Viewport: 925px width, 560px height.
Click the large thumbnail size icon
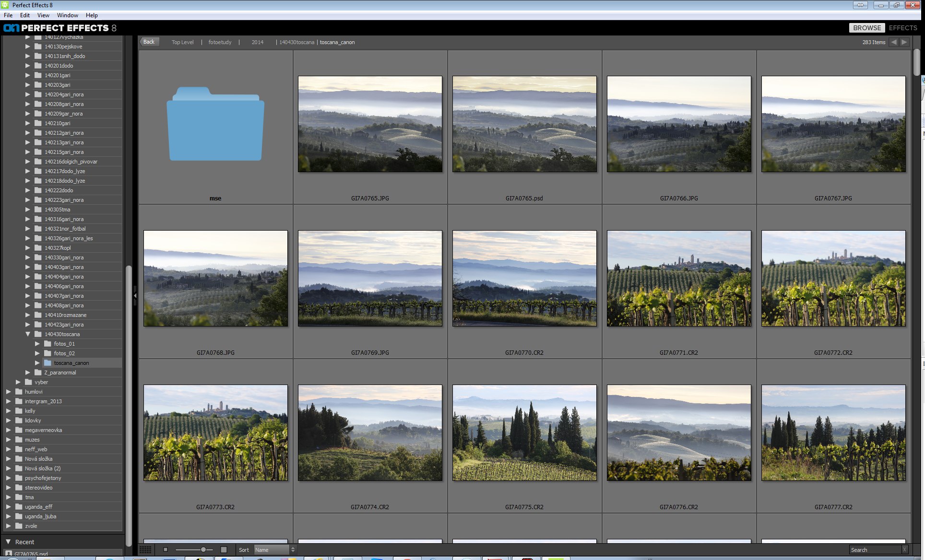(224, 549)
